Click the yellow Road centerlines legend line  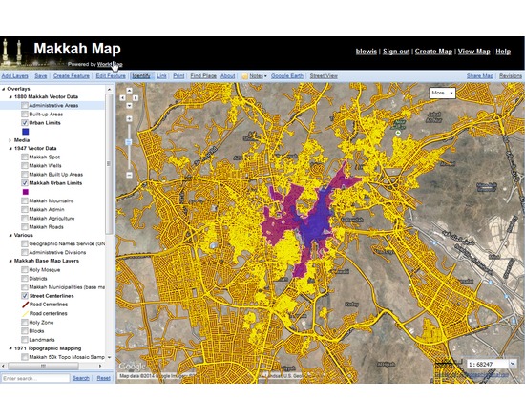26,314
